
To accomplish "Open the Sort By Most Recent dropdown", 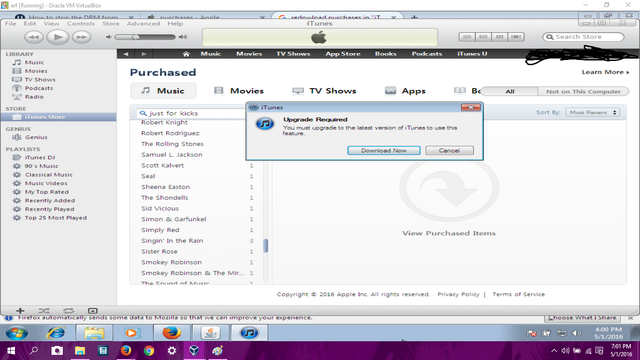I will pos(593,112).
